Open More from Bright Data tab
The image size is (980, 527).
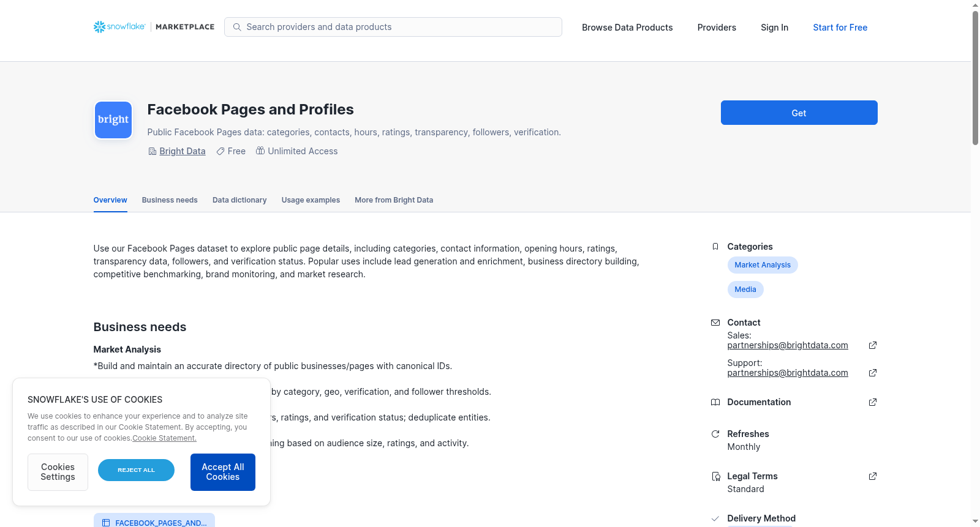394,200
